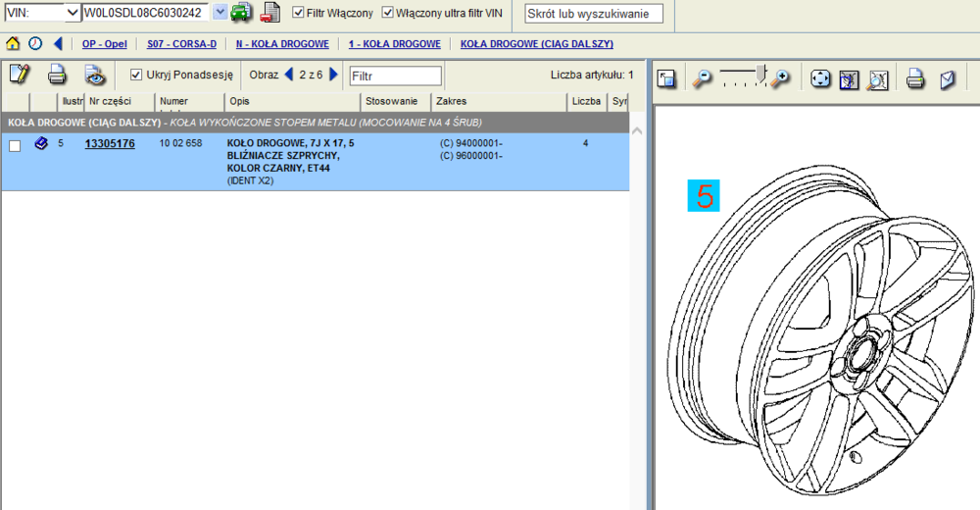980x510 pixels.
Task: Click the green car vehicle search icon
Action: coord(241,13)
